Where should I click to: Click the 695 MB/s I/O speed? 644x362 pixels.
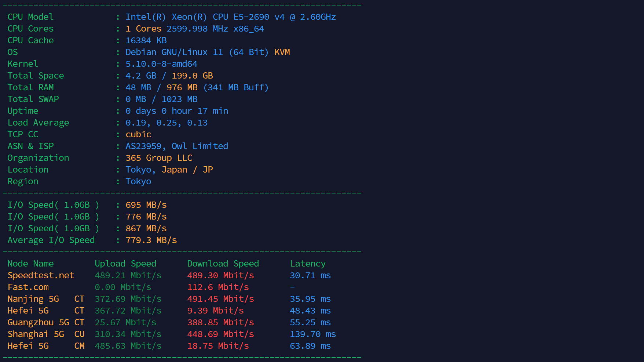point(146,205)
